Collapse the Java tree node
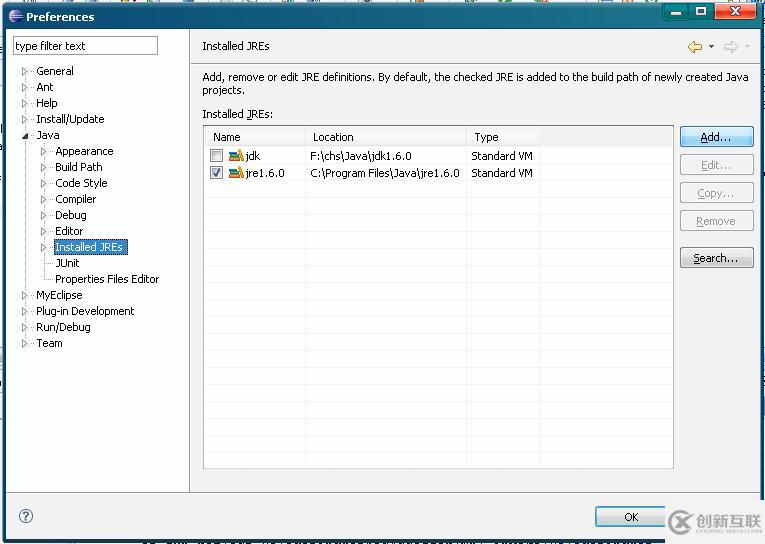Viewport: 765px width, 544px height. pyautogui.click(x=24, y=136)
